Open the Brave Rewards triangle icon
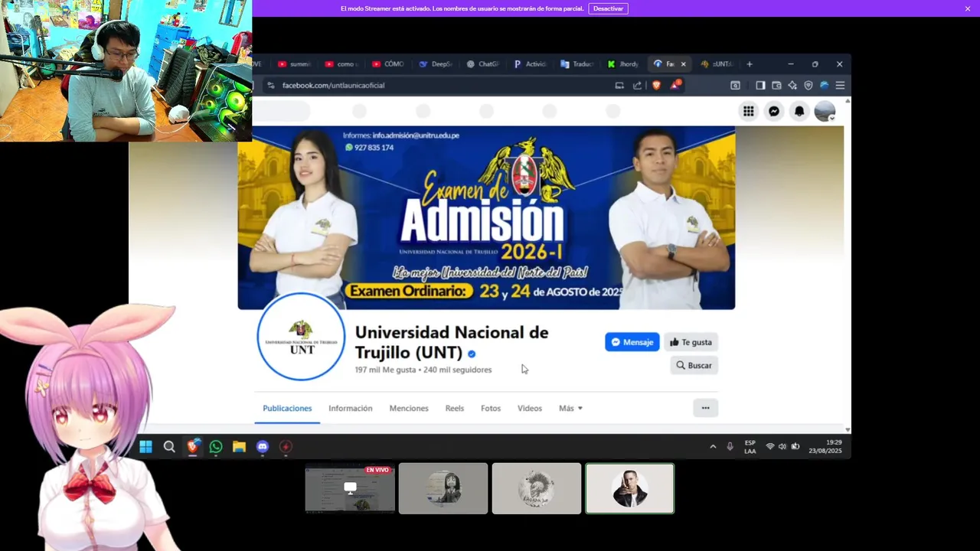This screenshot has width=980, height=551. tap(675, 85)
